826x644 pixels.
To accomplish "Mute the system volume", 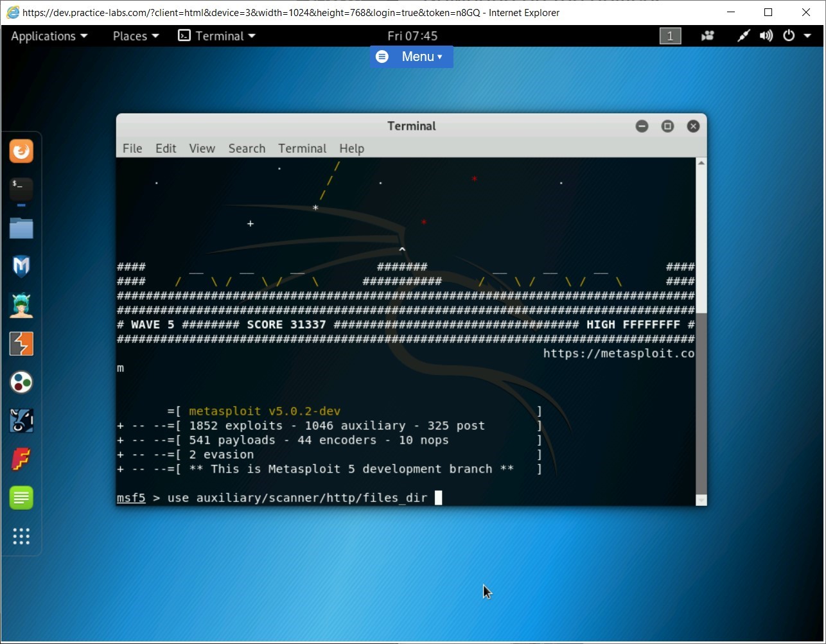I will point(766,36).
